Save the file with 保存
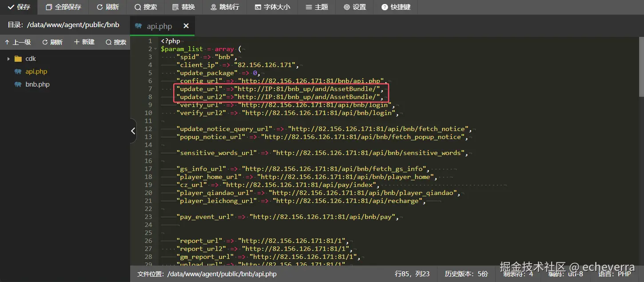 (x=19, y=7)
